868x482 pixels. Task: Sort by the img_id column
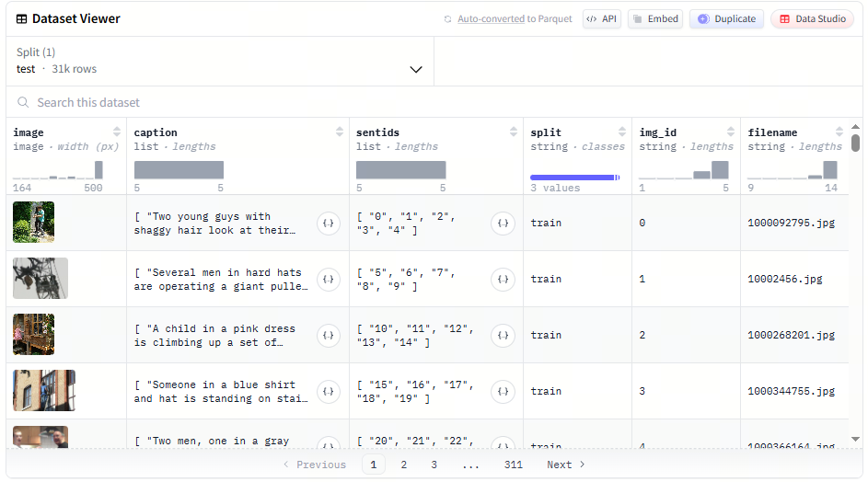(x=731, y=132)
